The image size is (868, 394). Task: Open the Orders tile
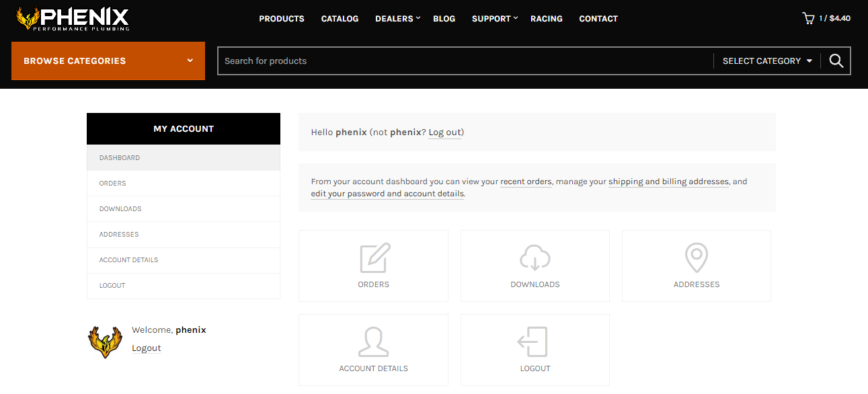click(373, 266)
